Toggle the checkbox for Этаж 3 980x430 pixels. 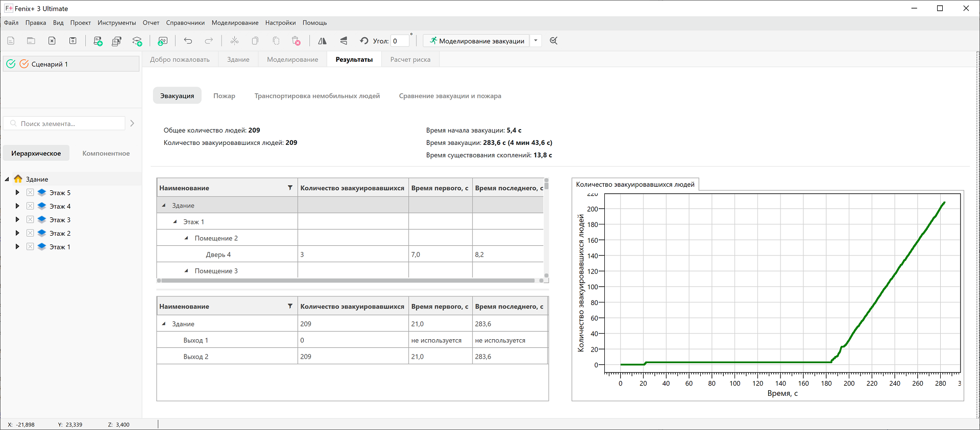click(30, 219)
